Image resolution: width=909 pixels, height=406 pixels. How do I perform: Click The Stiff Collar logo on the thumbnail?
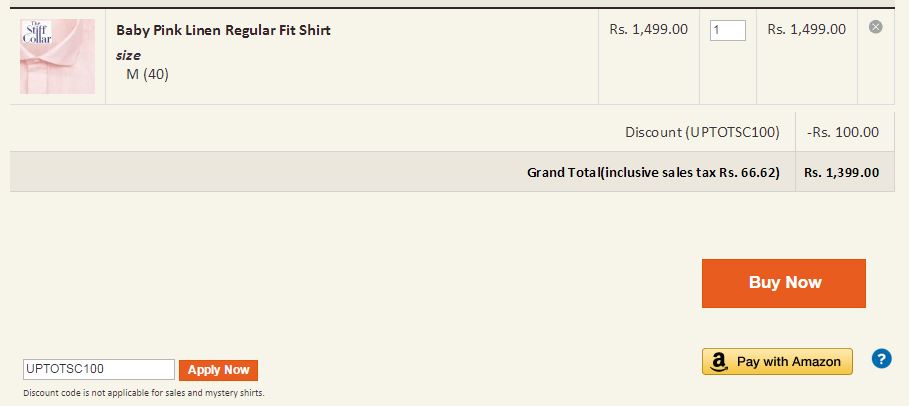(37, 31)
